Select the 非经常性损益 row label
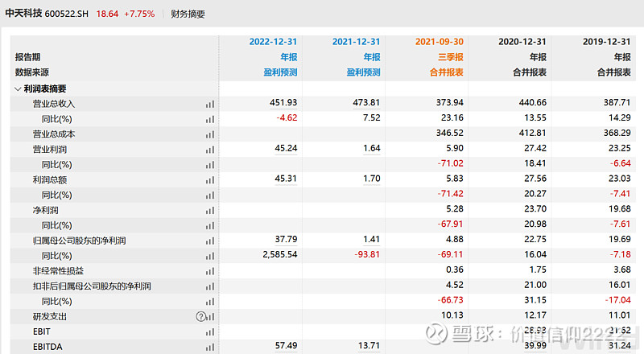This screenshot has width=644, height=354. point(58,271)
